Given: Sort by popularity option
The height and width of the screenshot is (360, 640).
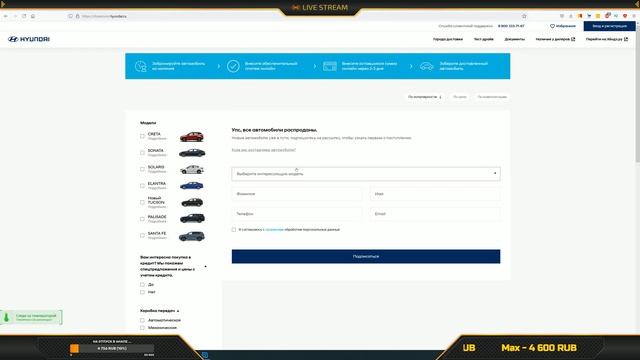Looking at the screenshot, I should coord(424,97).
